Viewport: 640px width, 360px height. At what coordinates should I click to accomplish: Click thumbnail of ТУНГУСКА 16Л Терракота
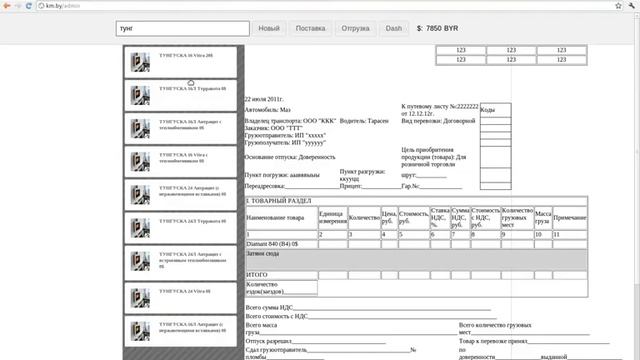[x=140, y=96]
